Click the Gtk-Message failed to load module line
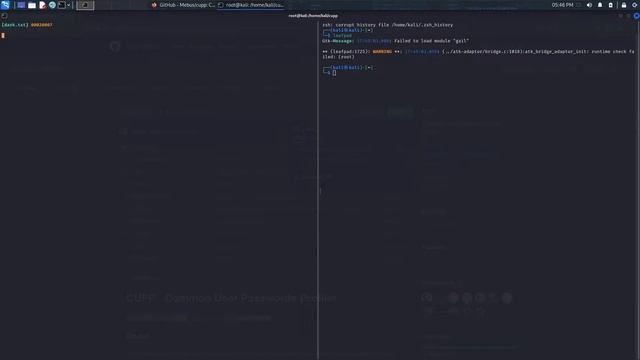The image size is (640, 360). click(x=395, y=41)
